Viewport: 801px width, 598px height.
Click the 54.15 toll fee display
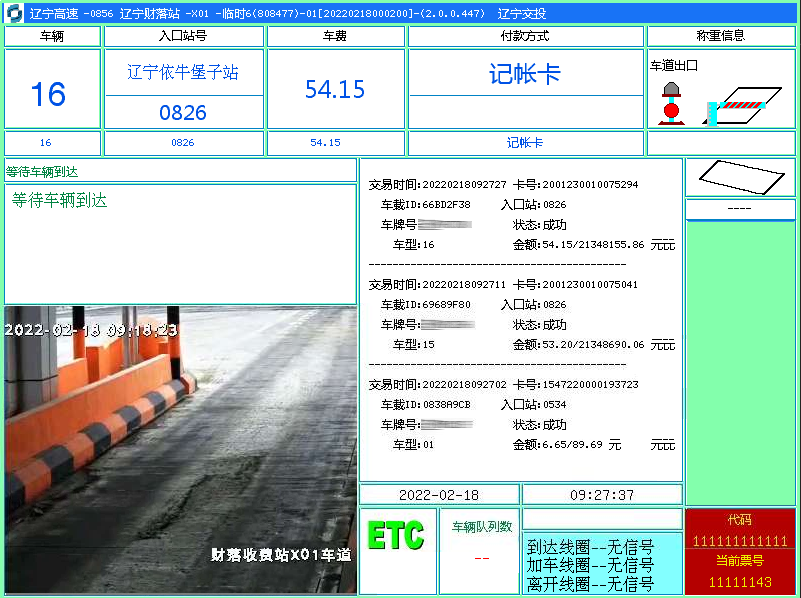pos(335,90)
